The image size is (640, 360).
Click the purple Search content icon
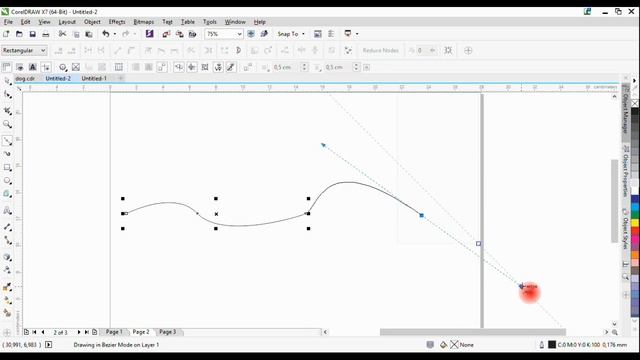pos(149,34)
